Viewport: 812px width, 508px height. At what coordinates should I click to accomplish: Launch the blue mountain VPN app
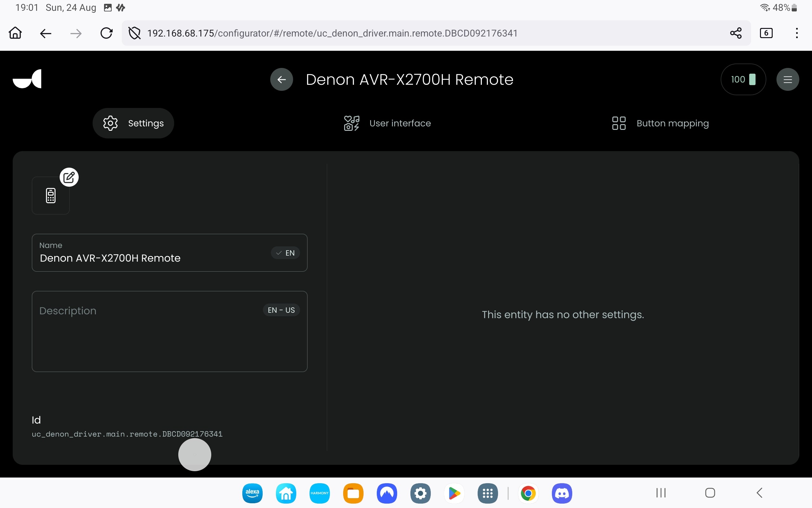point(387,493)
